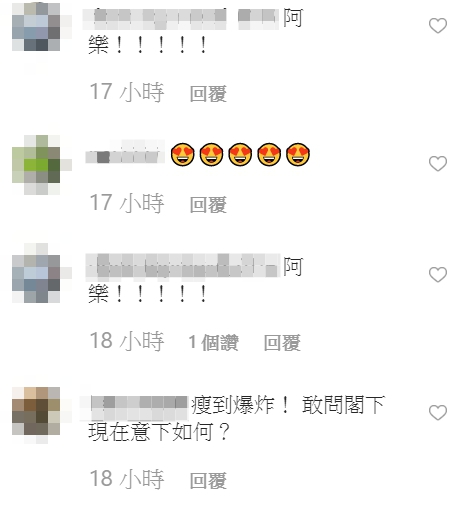This screenshot has width=468, height=506.
Task: Click the 18 小時 timestamp of last comment
Action: (x=127, y=479)
